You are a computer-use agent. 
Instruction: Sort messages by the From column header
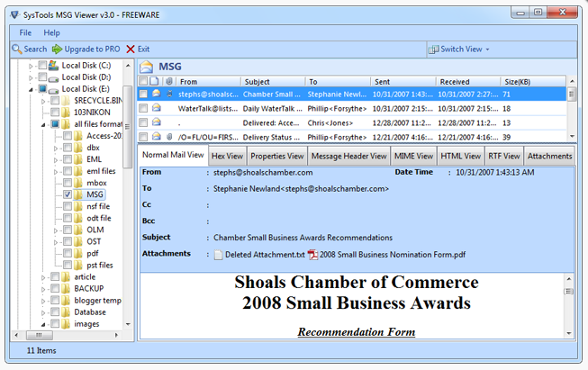(209, 81)
